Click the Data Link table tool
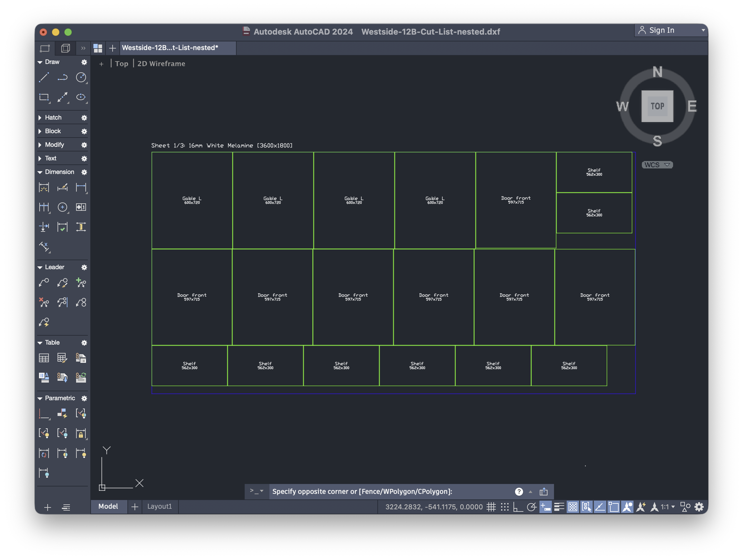 [81, 358]
